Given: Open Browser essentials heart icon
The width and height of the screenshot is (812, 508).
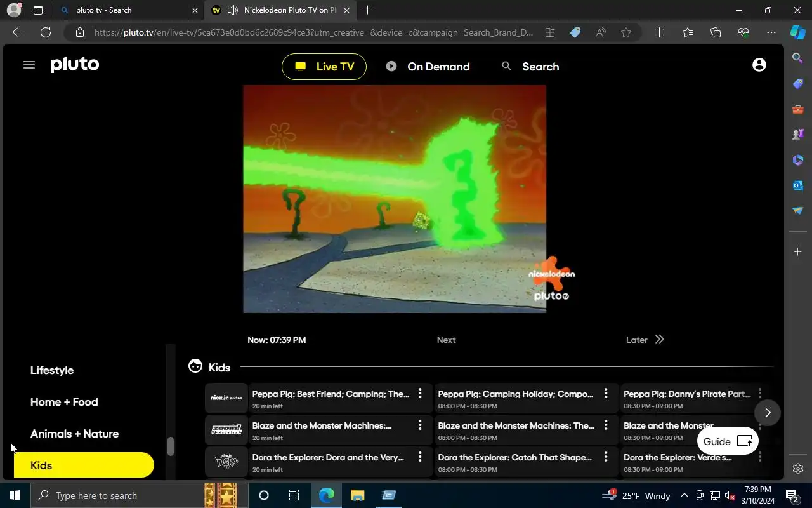Looking at the screenshot, I should (x=743, y=32).
